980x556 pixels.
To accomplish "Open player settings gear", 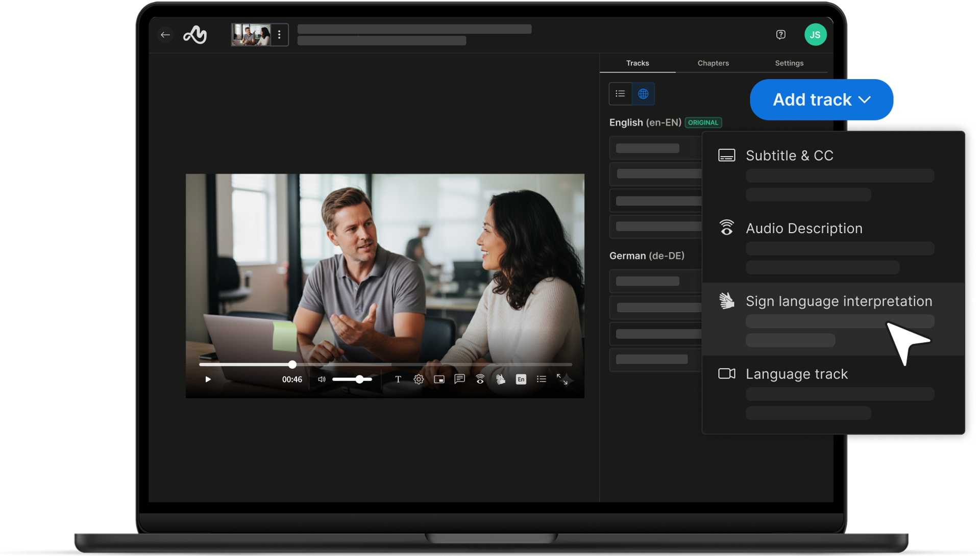I will pos(419,379).
